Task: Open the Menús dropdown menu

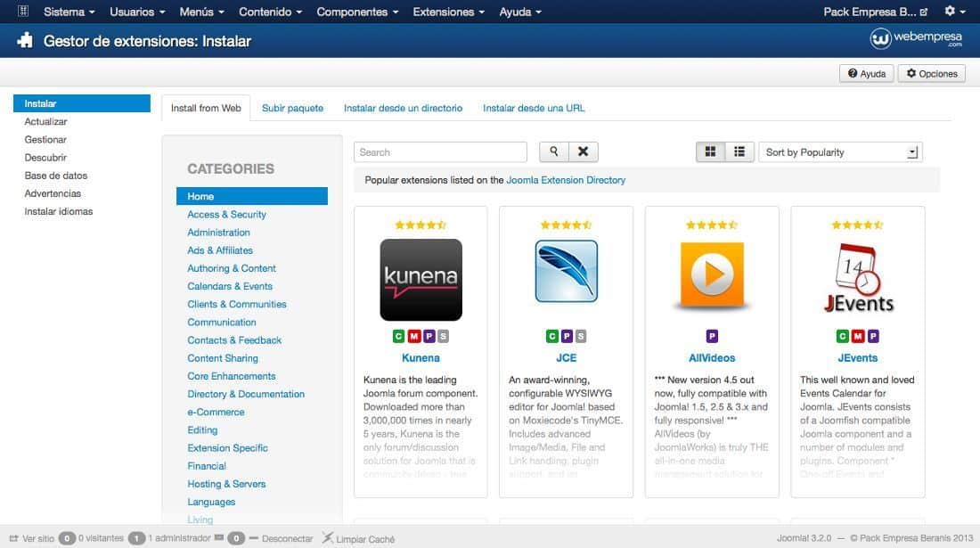Action: pos(201,12)
